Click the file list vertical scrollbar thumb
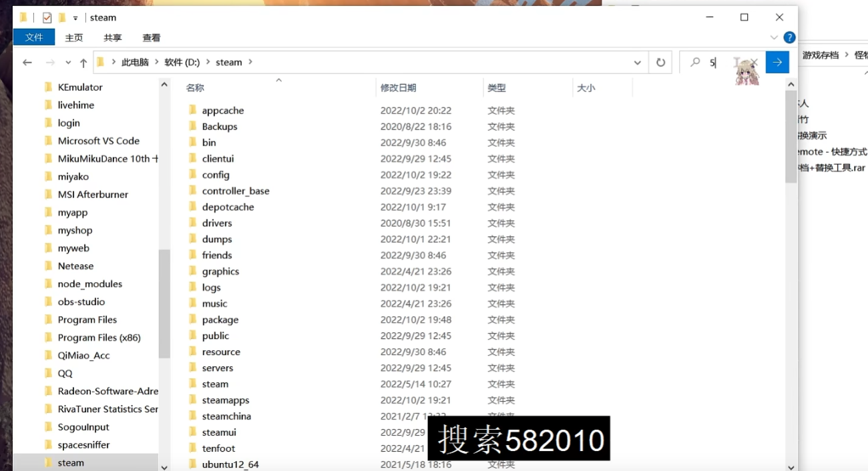 (x=791, y=136)
